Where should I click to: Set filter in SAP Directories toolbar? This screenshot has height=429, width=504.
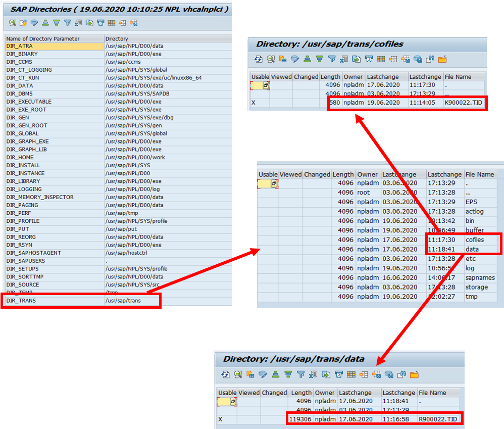click(x=67, y=23)
